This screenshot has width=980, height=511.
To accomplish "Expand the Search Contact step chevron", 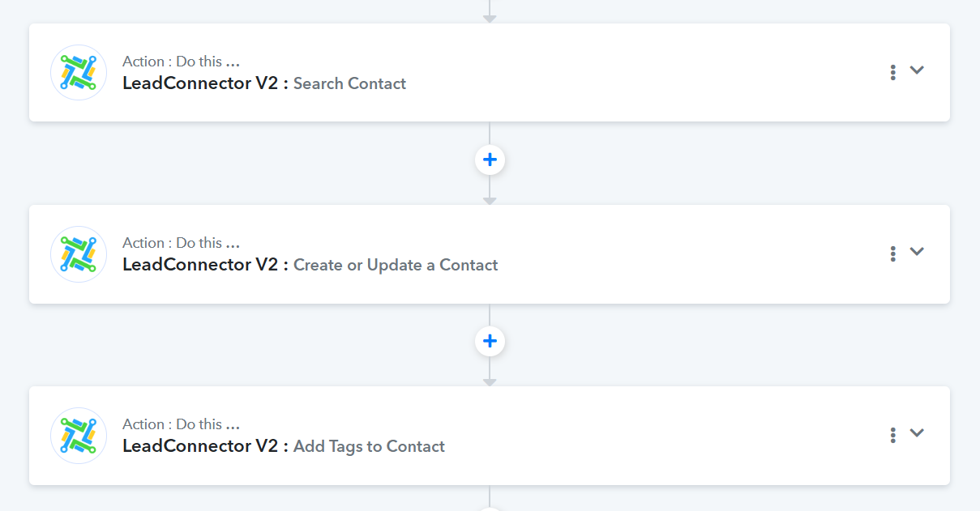I will (917, 70).
